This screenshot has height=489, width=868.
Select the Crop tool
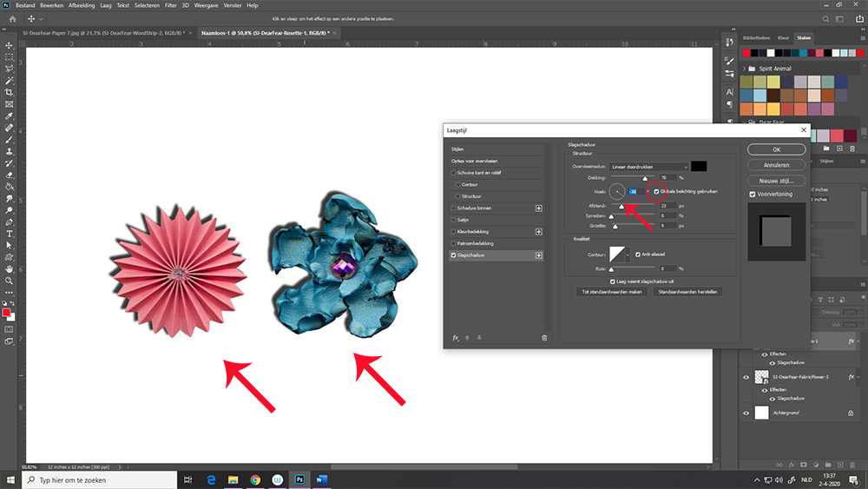tap(9, 92)
